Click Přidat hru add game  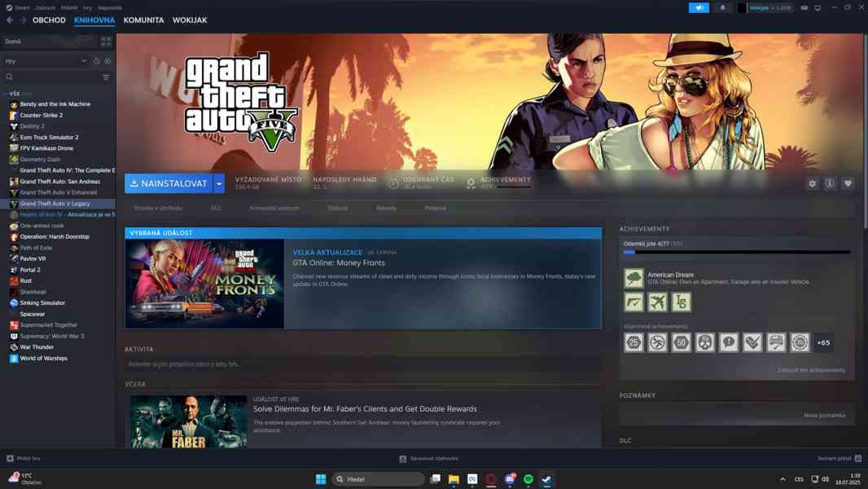point(24,459)
